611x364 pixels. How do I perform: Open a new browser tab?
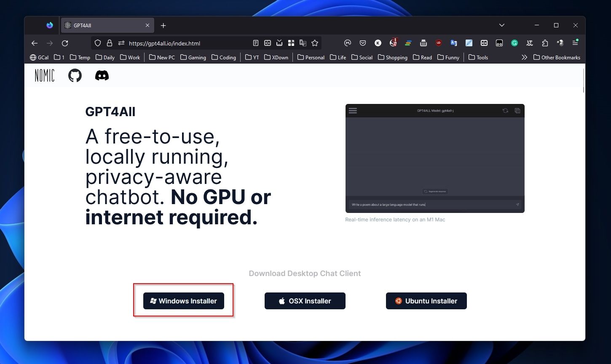[163, 26]
